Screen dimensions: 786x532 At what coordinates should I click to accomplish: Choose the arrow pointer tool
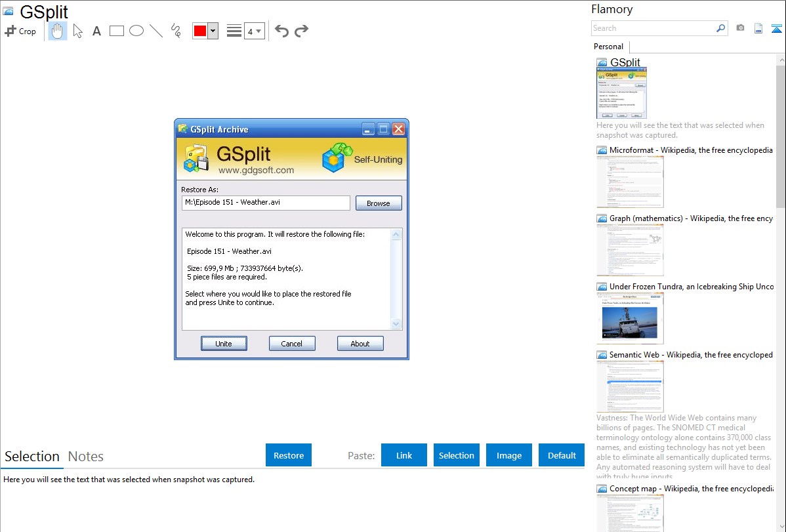coord(77,31)
